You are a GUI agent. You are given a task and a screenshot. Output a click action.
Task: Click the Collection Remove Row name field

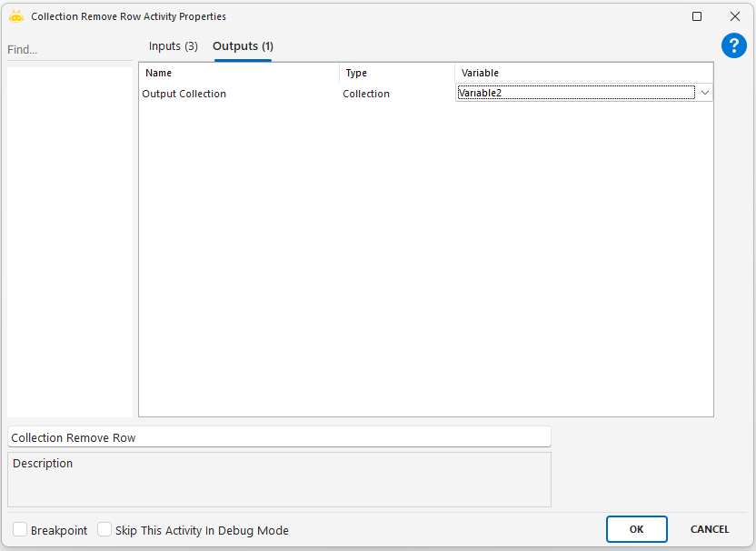[x=279, y=437]
